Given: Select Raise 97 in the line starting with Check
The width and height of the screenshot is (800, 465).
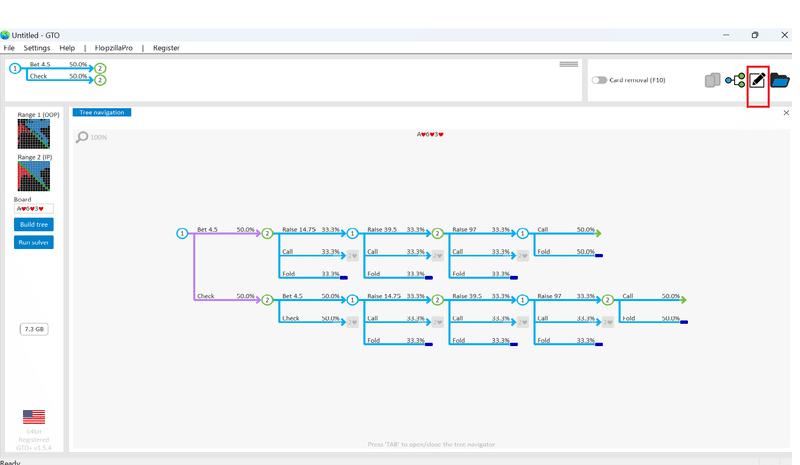Looking at the screenshot, I should pyautogui.click(x=567, y=297).
